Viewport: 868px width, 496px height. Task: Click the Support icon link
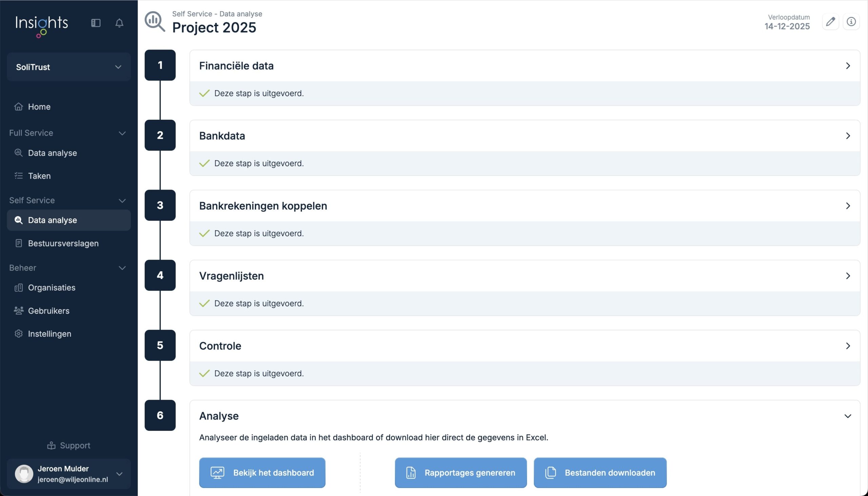(52, 445)
